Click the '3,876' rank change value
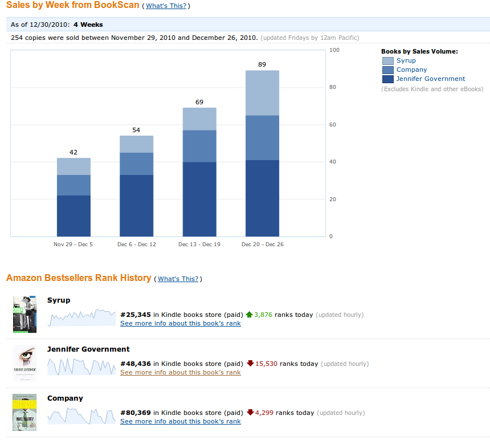This screenshot has height=448, width=490. 263,315
